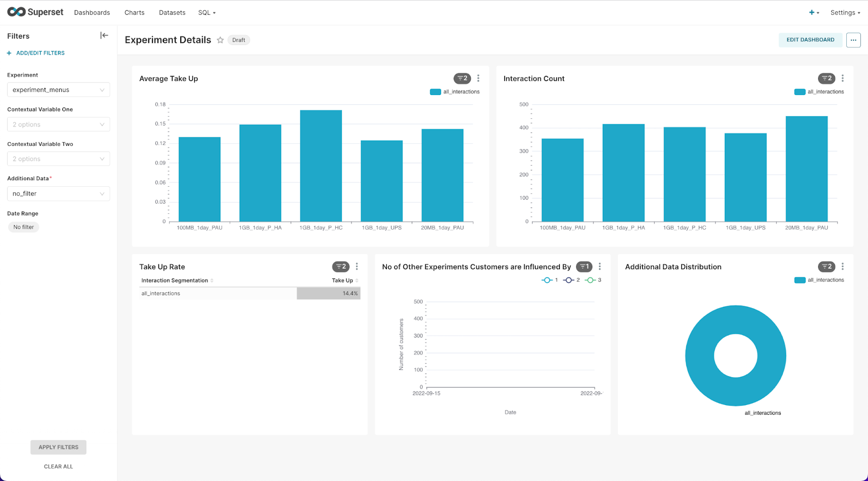
Task: Open the SQL menu
Action: click(x=207, y=12)
